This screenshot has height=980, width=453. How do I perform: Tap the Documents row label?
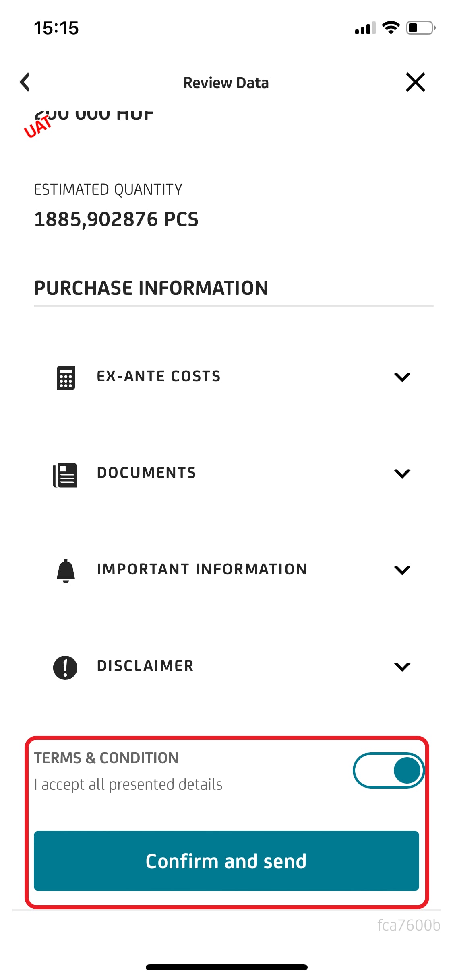(146, 473)
